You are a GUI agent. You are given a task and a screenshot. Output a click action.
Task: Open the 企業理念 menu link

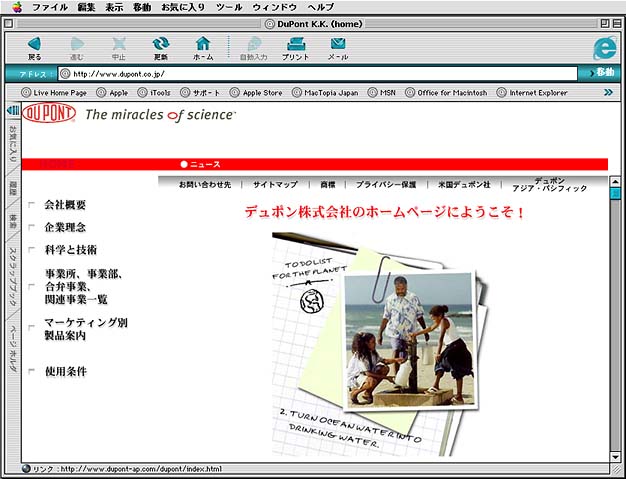(65, 228)
